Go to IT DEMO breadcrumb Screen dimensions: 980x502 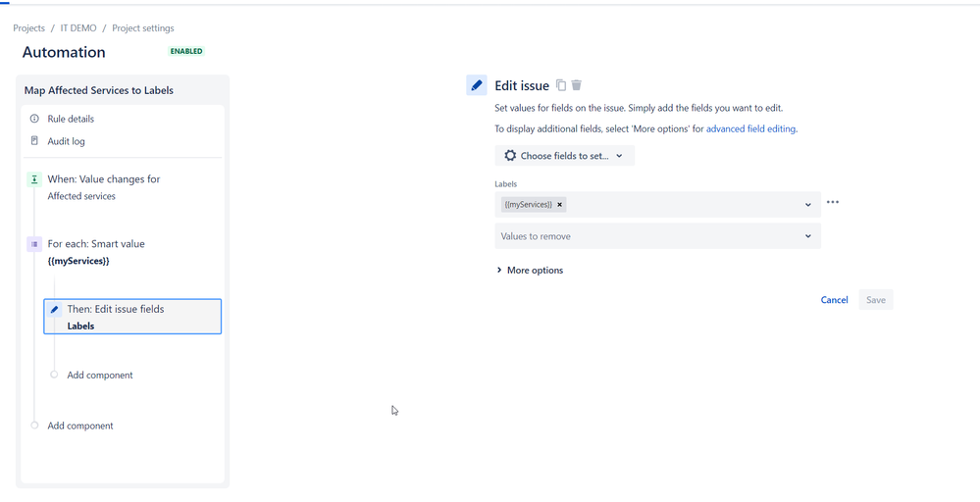pyautogui.click(x=78, y=28)
